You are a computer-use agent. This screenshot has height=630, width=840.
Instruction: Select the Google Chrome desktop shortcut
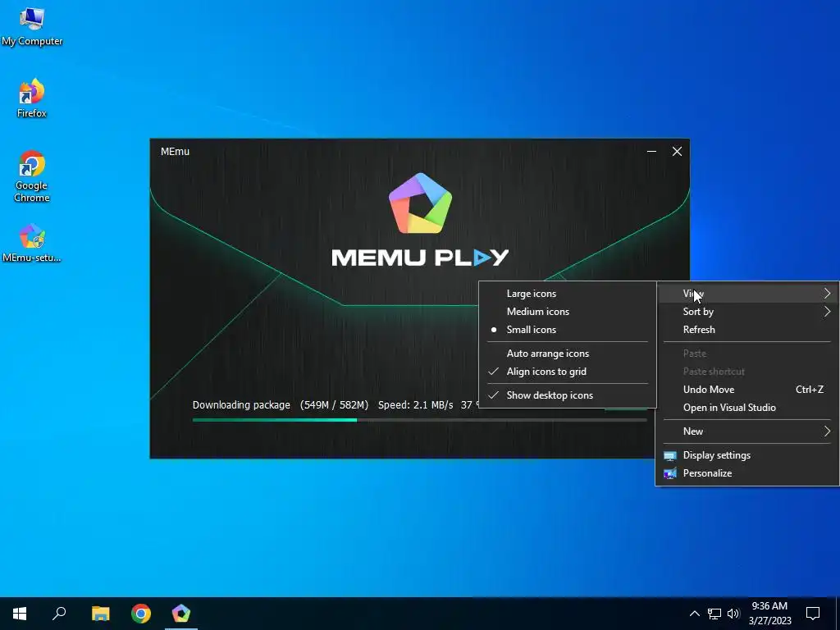pos(32,176)
